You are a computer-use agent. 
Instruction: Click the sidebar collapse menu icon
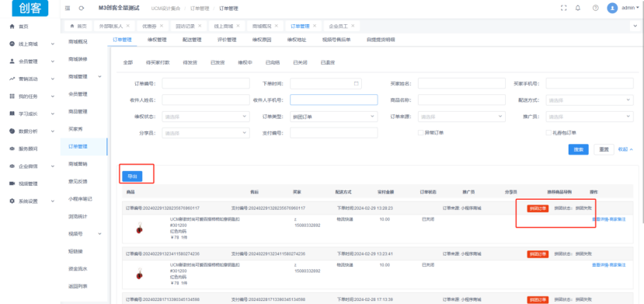68,9
